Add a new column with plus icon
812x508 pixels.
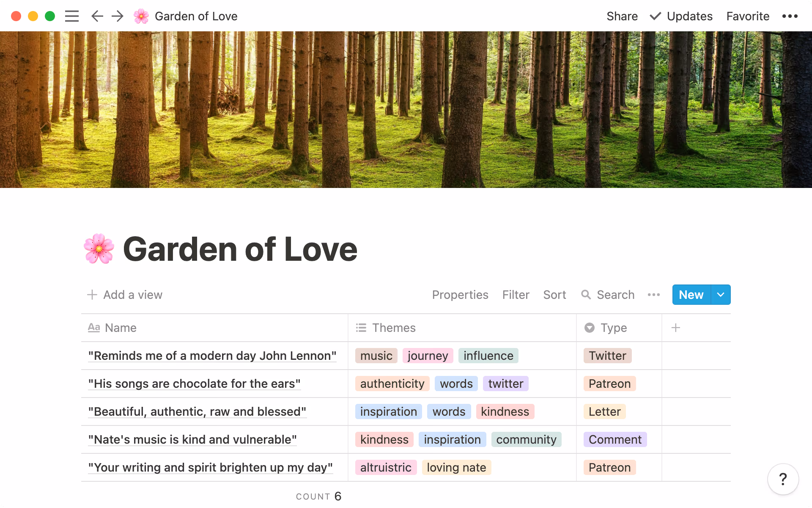[676, 328]
